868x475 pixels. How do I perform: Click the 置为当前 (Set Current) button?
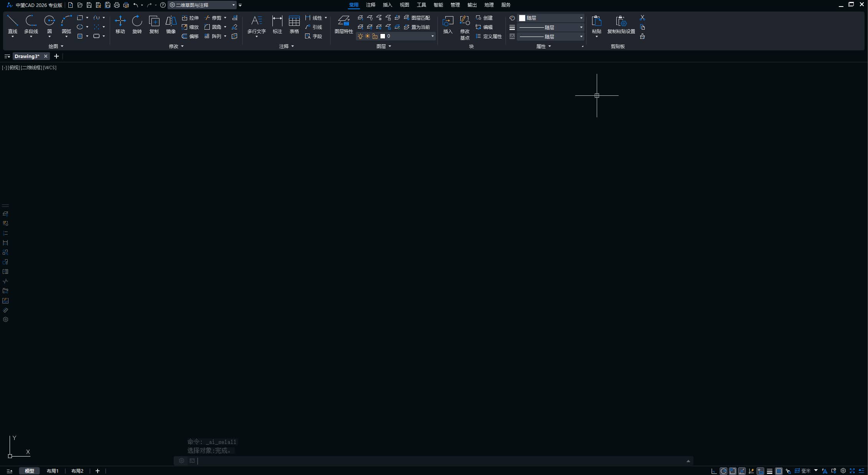tap(417, 27)
